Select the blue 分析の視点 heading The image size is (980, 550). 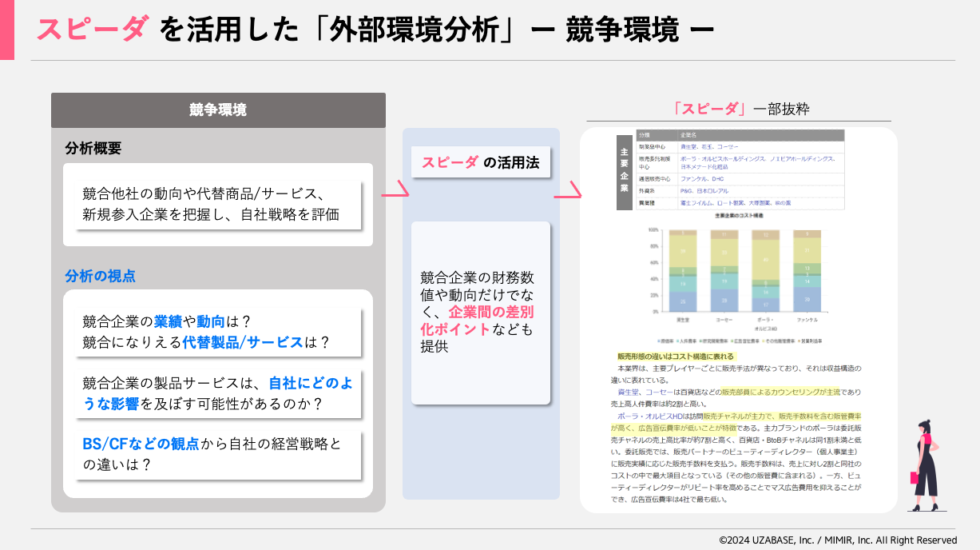(100, 276)
